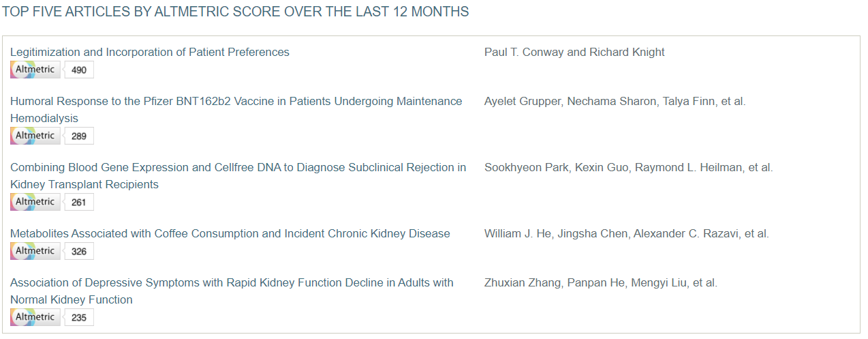
Task: Open Legitimization and Incorporation of Patient Preferences article
Action: [150, 53]
